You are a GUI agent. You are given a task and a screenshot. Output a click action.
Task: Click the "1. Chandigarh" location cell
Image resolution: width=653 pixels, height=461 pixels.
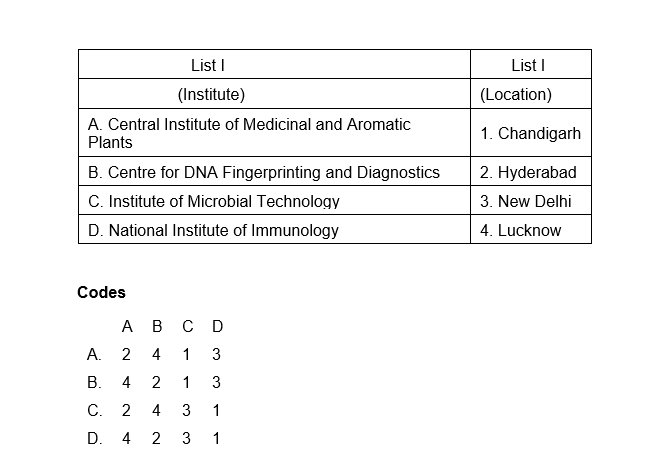(x=530, y=133)
